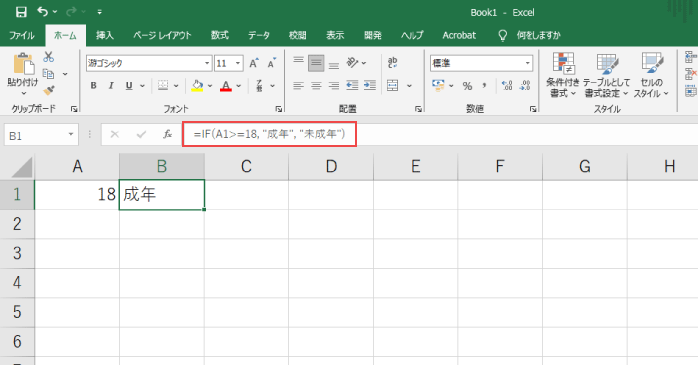Increase the decimal places
Image resolution: width=698 pixels, height=365 pixels.
[x=507, y=85]
